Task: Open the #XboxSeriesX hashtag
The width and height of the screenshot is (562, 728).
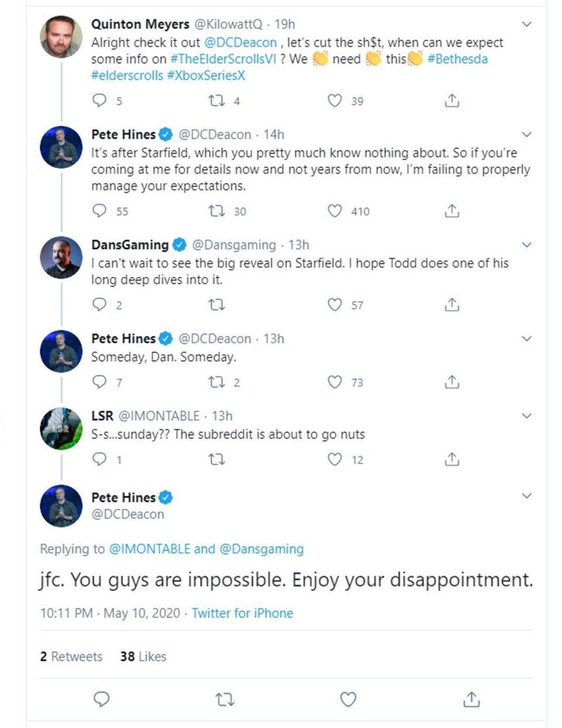Action: point(206,75)
